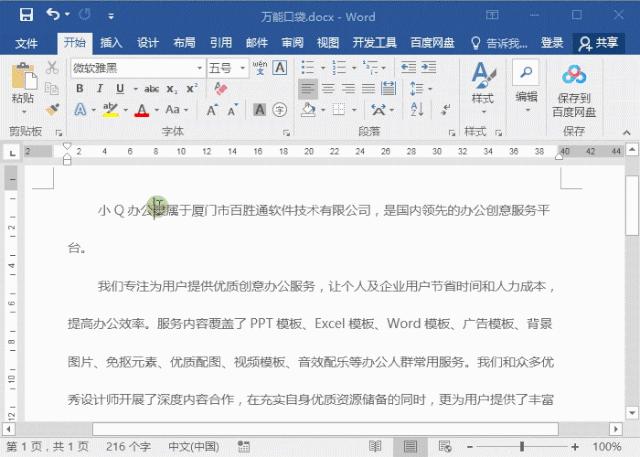This screenshot has width=640, height=457.
Task: Click the Shading paint bucket icon
Action: (309, 110)
